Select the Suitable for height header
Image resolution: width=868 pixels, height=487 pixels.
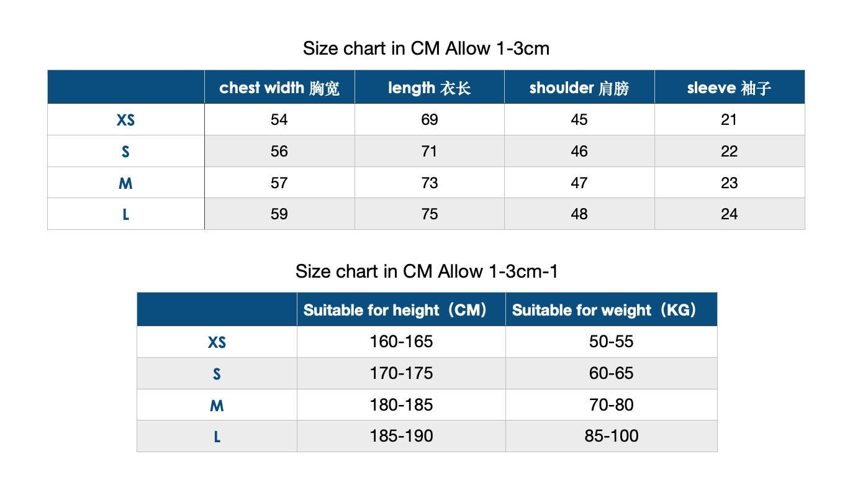coord(401,309)
